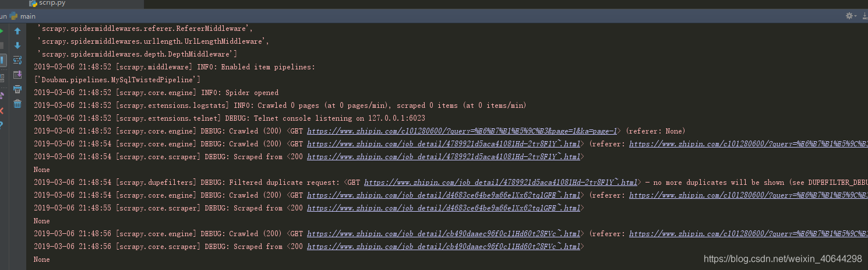Viewport: 868px width, 270px height.
Task: Open the d4683ce64be9a job_detail link in the Crawled line
Action: 444,195
